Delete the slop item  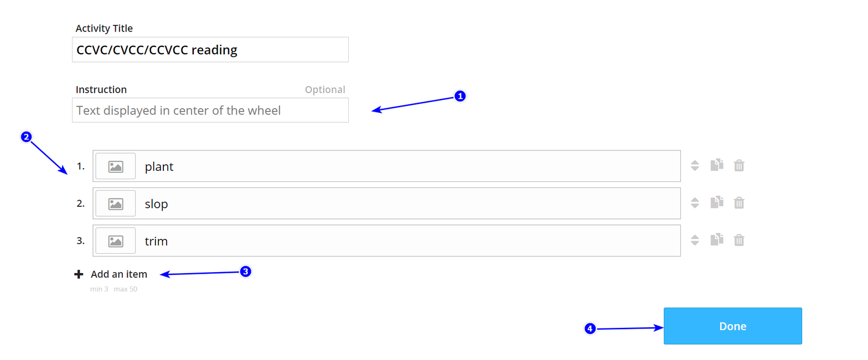(738, 202)
